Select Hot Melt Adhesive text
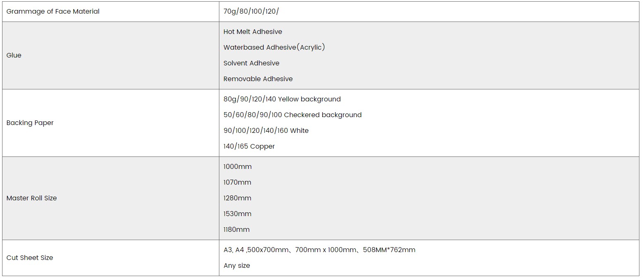Viewport: 644px width, 279px height. coord(252,32)
